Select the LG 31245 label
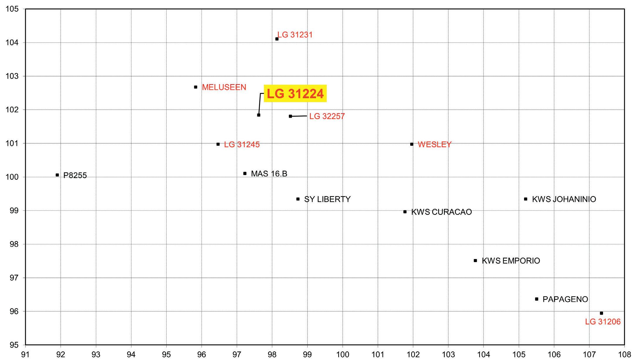640x364 pixels. (242, 144)
